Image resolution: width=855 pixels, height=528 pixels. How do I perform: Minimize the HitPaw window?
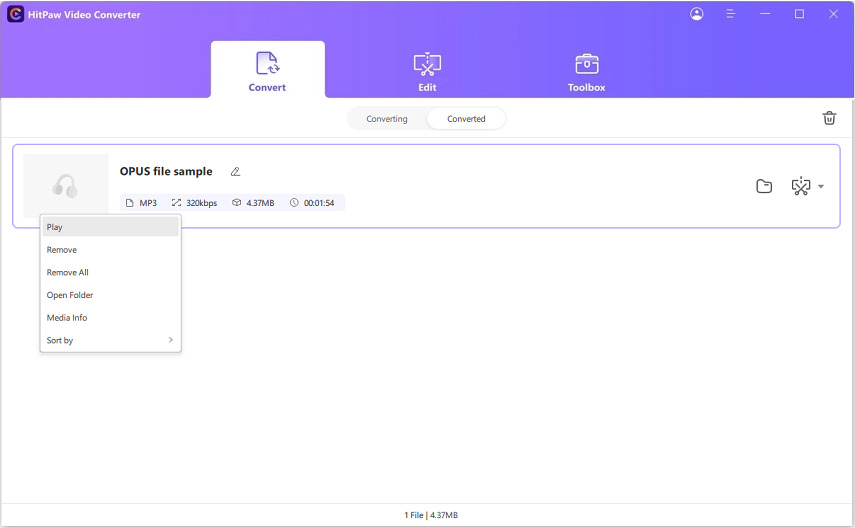click(765, 14)
